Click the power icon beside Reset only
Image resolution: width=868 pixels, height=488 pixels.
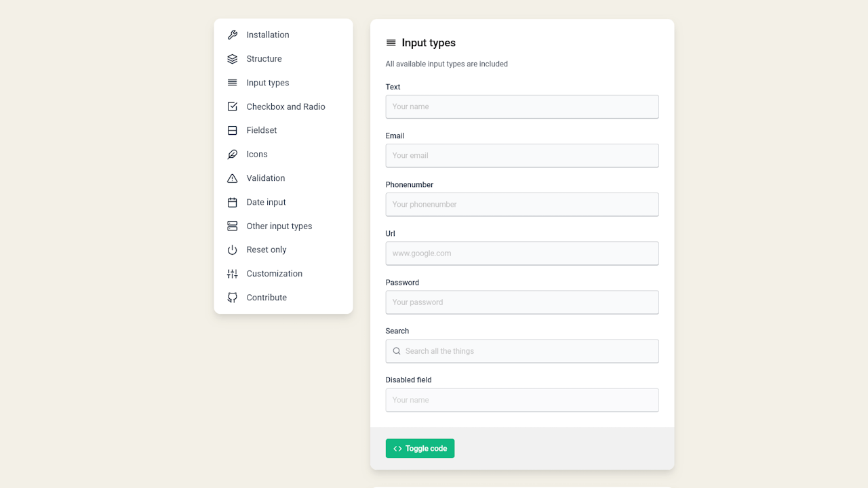(232, 250)
